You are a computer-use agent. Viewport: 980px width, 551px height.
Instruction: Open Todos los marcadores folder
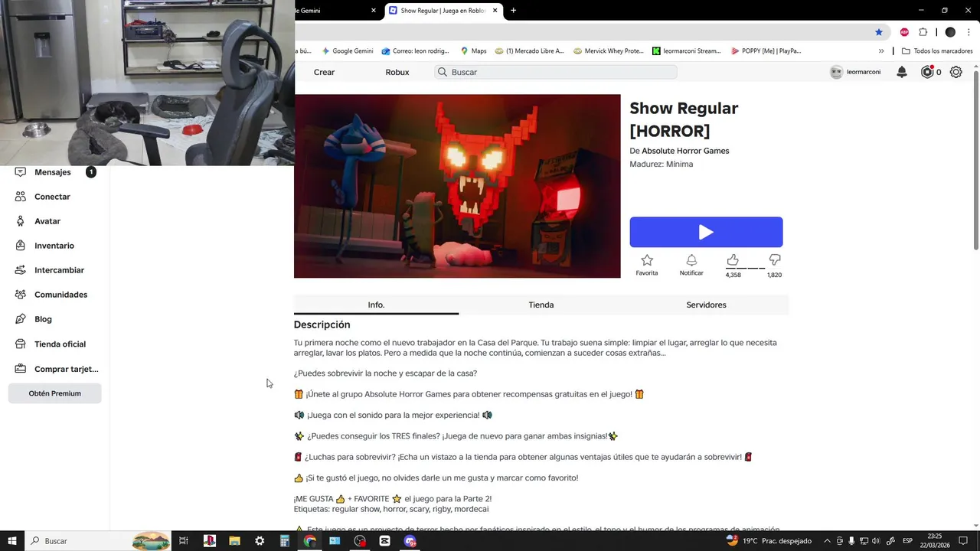click(x=937, y=51)
